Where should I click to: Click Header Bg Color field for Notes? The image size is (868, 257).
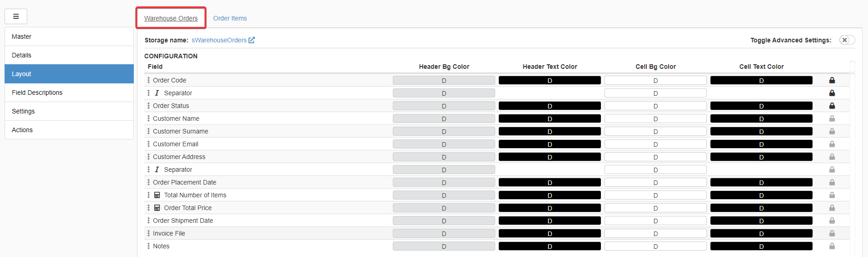(444, 246)
